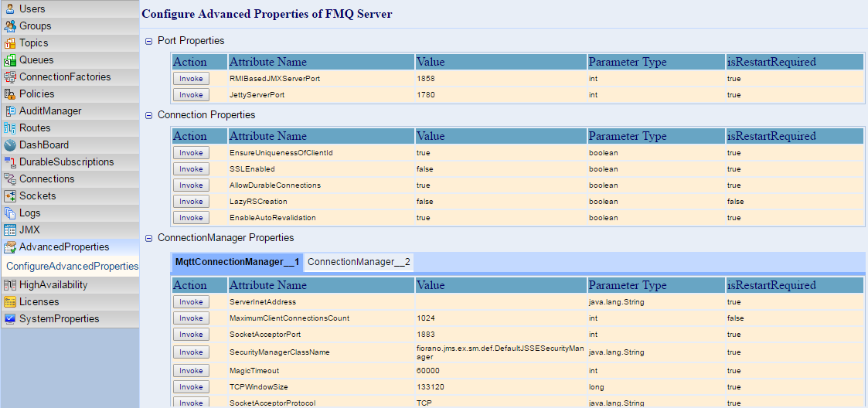This screenshot has width=868, height=408.
Task: Click the AuditManager icon
Action: 10,111
